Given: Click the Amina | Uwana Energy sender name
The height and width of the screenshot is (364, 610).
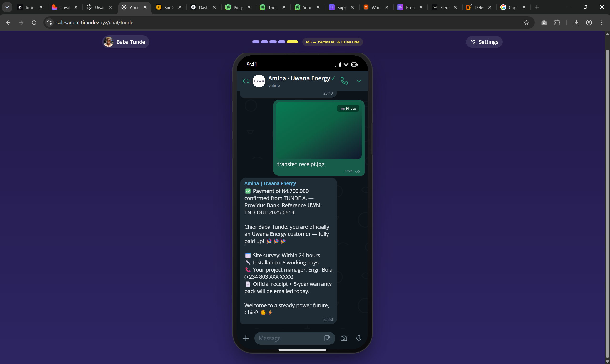Looking at the screenshot, I should click(x=270, y=183).
